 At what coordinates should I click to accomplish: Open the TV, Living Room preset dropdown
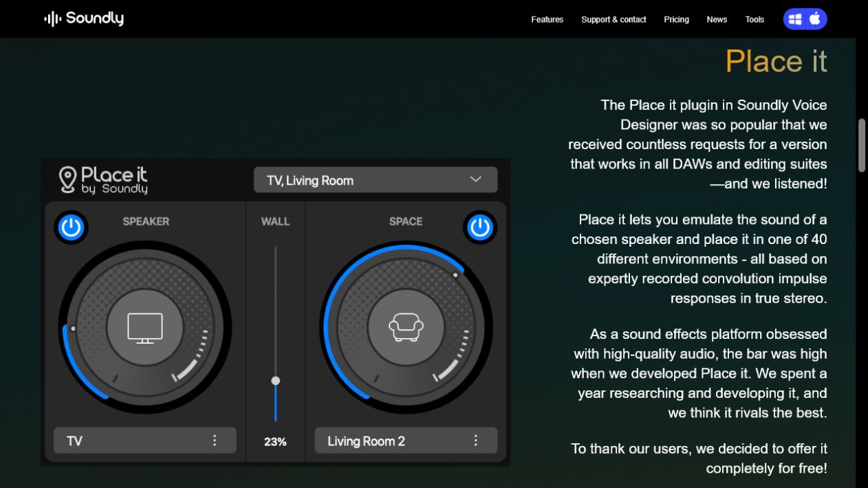376,180
